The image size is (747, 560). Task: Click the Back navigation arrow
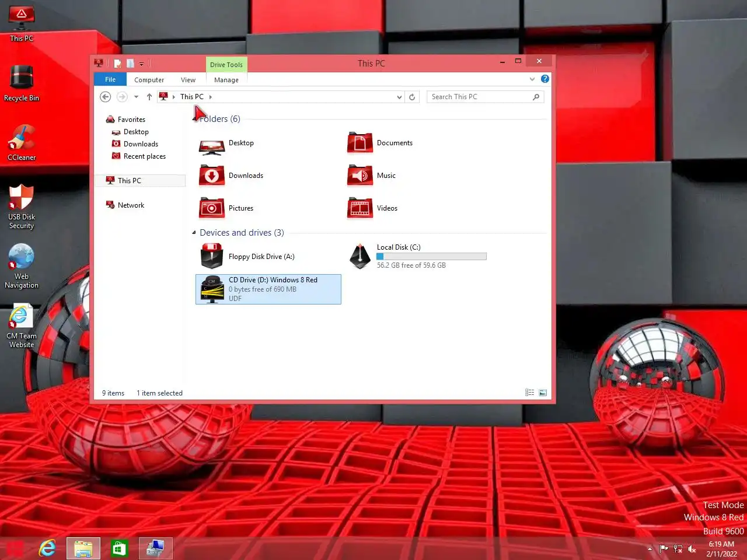click(x=106, y=97)
